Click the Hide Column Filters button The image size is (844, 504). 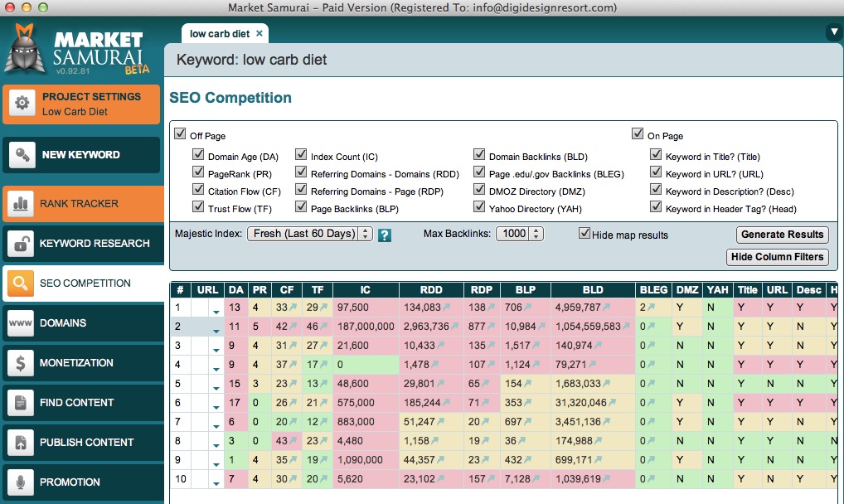(777, 257)
